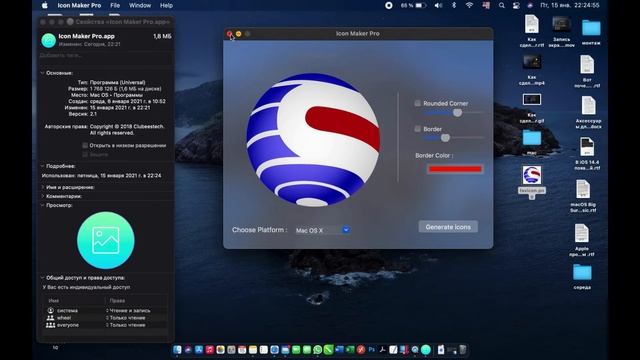Open Mail from the Dock
This screenshot has width=640, height=360.
pos(285,349)
